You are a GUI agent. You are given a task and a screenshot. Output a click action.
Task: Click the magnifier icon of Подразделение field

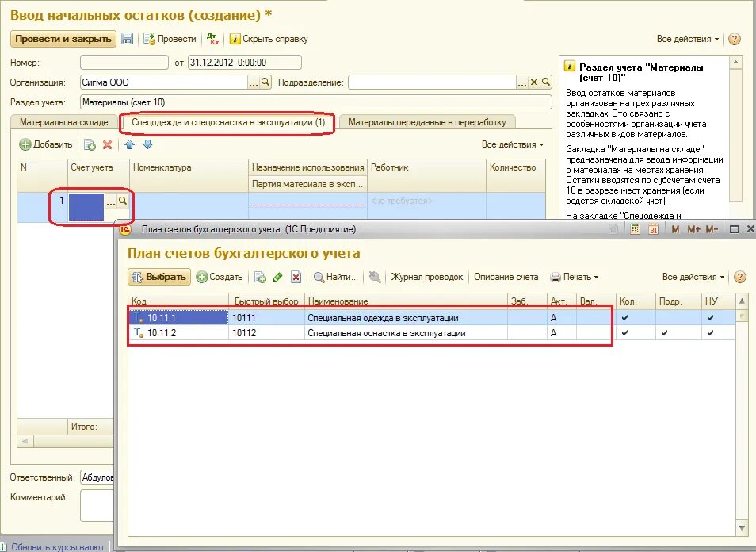click(x=546, y=82)
